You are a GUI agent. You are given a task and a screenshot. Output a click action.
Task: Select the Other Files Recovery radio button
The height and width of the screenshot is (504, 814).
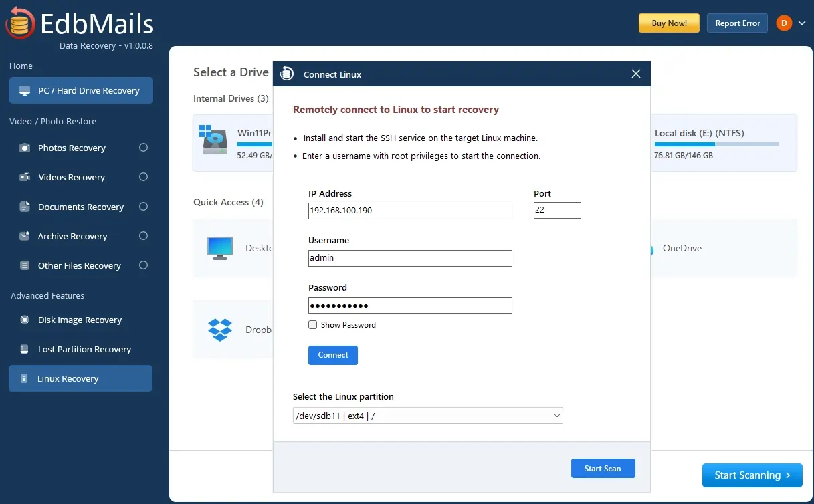pos(143,265)
